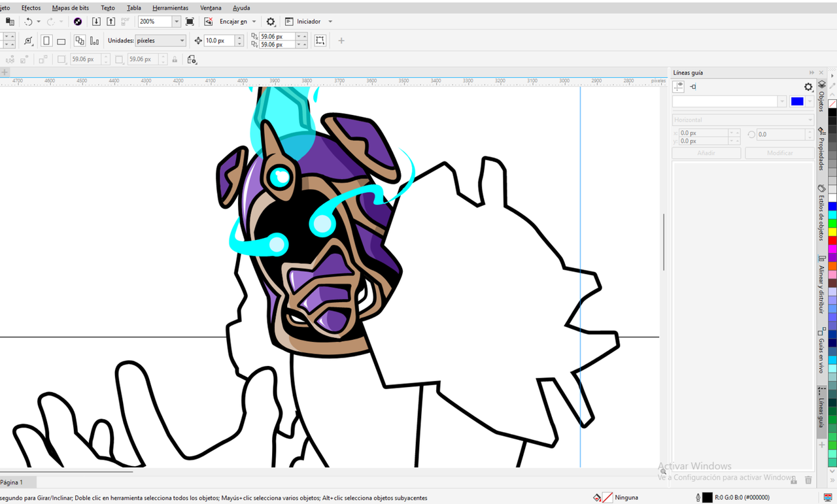This screenshot has width=837, height=504.
Task: Click the fill bucket icon in status bar
Action: tap(597, 497)
